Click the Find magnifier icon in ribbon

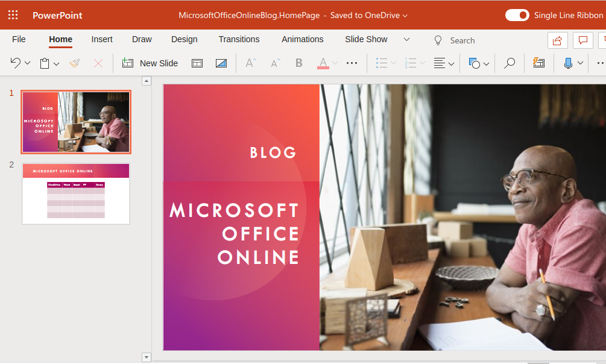(510, 63)
